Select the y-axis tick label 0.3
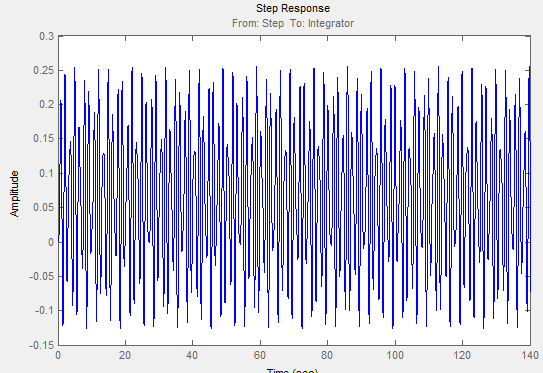Screen dimensions: 543x373 pos(46,36)
